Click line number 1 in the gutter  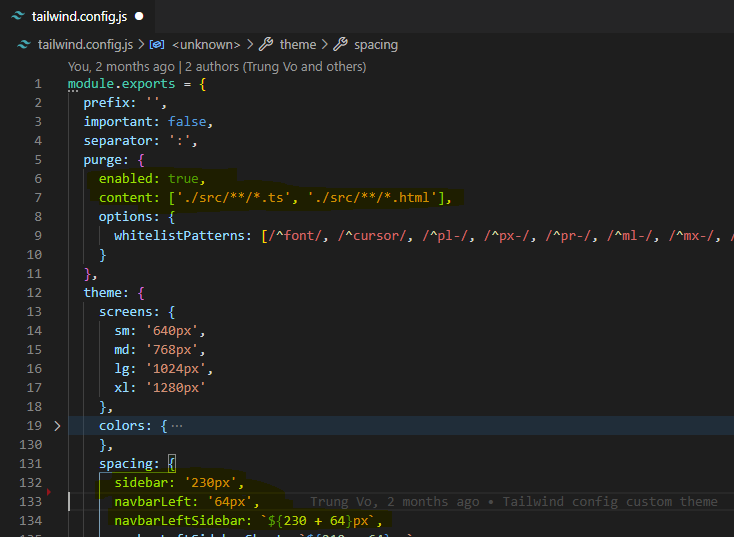38,84
